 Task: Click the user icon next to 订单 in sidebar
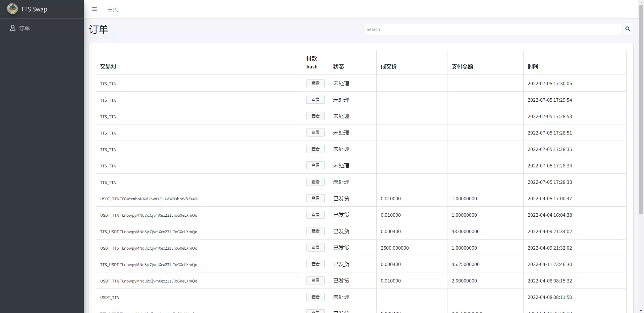point(13,28)
